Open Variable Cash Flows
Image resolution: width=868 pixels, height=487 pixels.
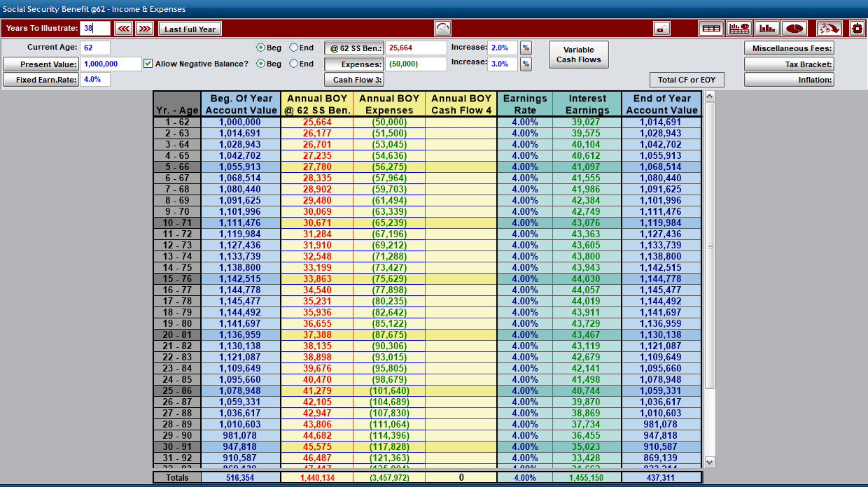point(578,55)
